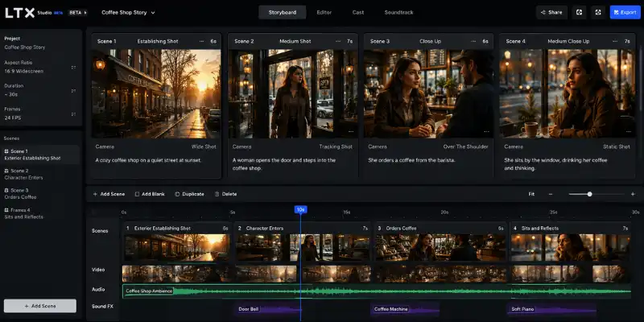Select the Coffee Shop Ambience audio clip

click(377, 291)
